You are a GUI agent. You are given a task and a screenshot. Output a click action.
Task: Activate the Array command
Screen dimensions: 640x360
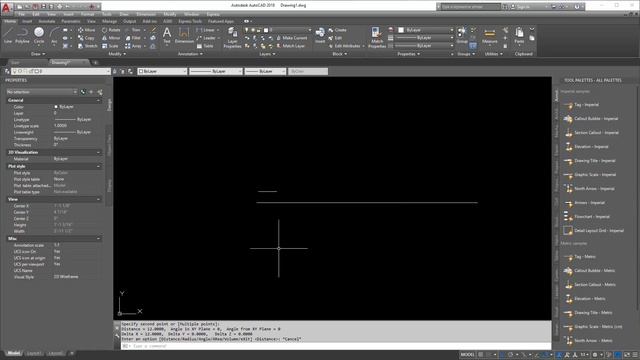pos(133,46)
